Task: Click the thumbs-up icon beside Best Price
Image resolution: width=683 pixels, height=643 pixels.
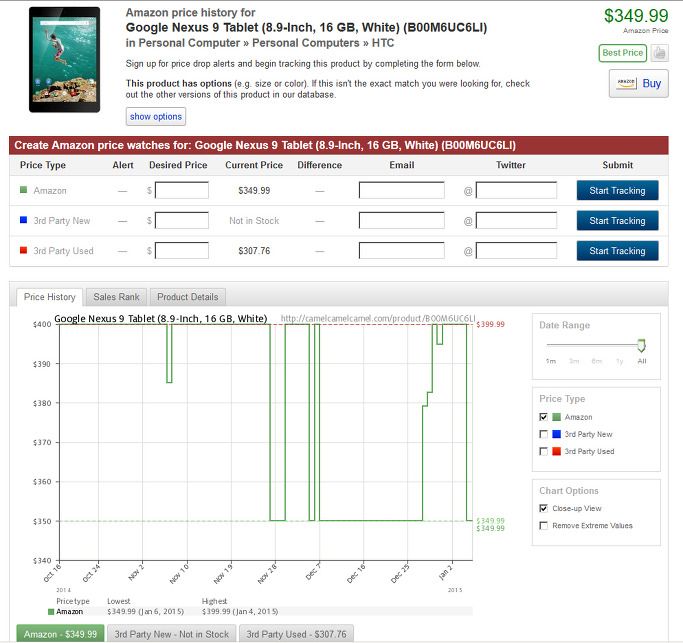Action: pyautogui.click(x=659, y=53)
